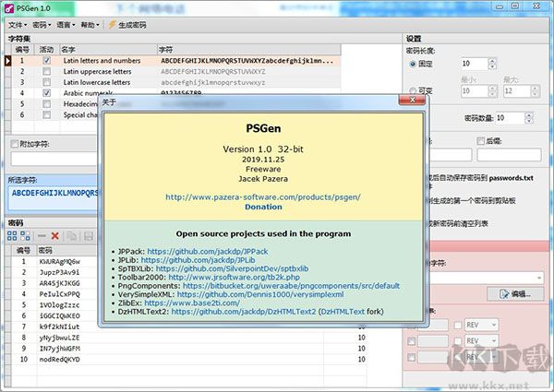Click the Donation link
The image size is (554, 392).
(263, 207)
